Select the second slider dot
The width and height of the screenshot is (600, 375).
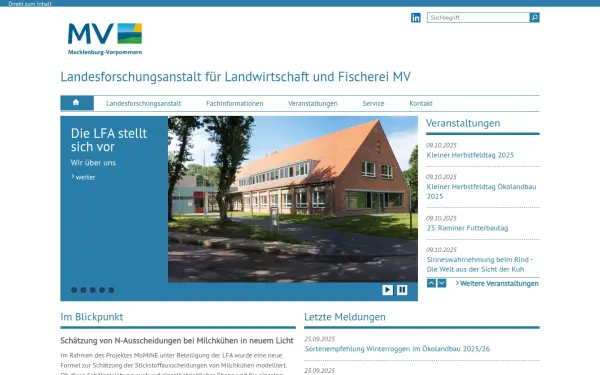pyautogui.click(x=83, y=290)
